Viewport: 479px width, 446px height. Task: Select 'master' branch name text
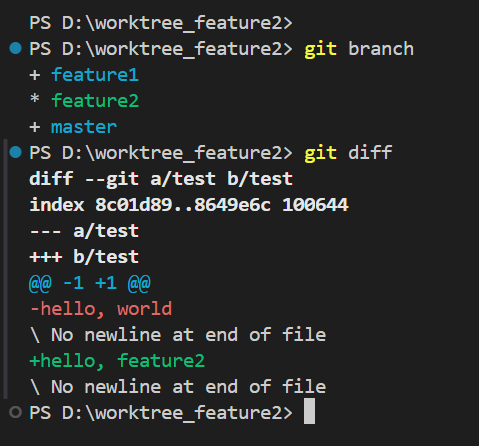click(x=84, y=127)
